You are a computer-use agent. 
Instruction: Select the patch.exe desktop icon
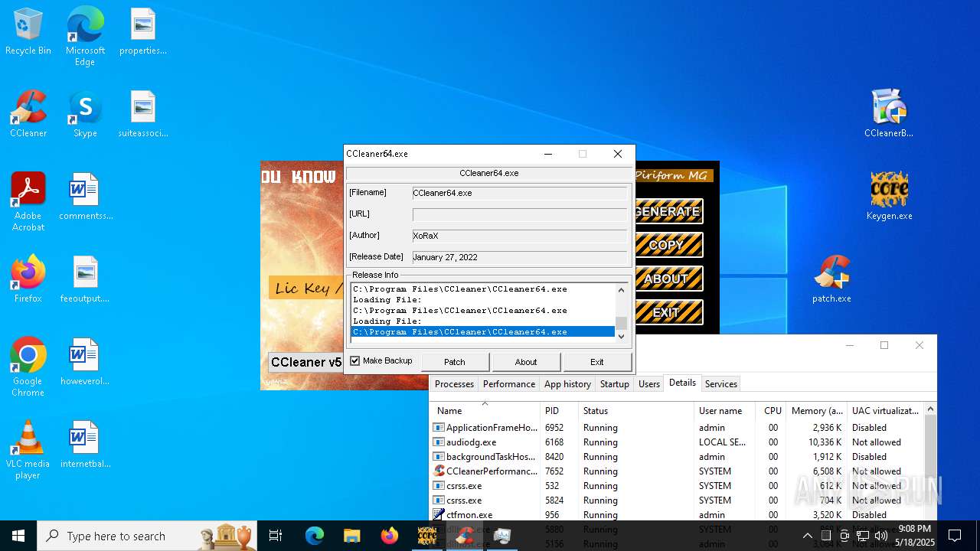(832, 279)
